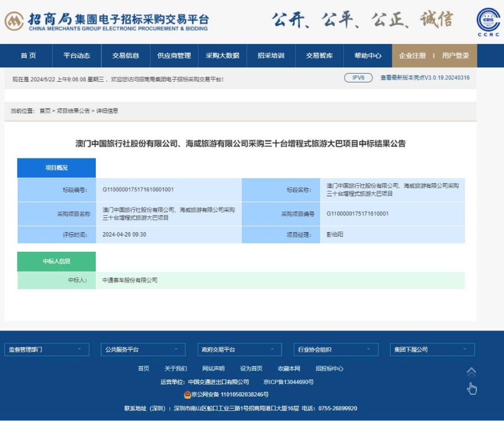The height and width of the screenshot is (421, 504).
Task: Click the footer 关于我们 link
Action: coord(176,368)
